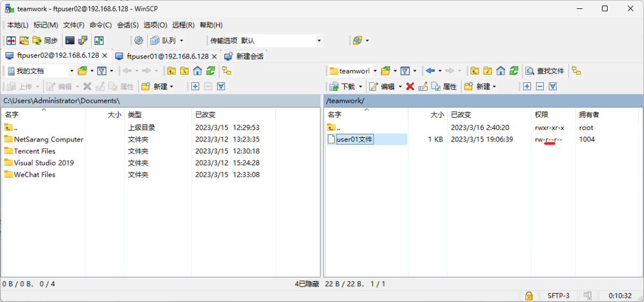Open the 标记(M) menu

click(x=46, y=25)
